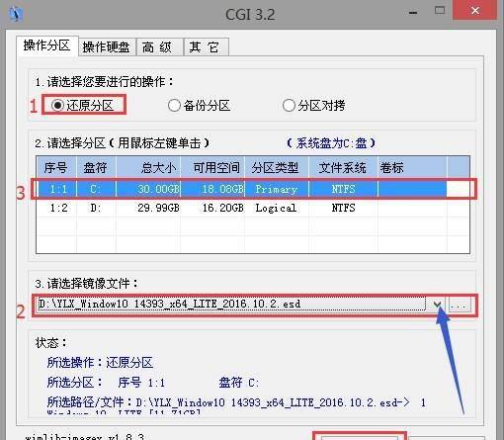
Task: Click the 总大小 column header
Action: pyautogui.click(x=148, y=168)
